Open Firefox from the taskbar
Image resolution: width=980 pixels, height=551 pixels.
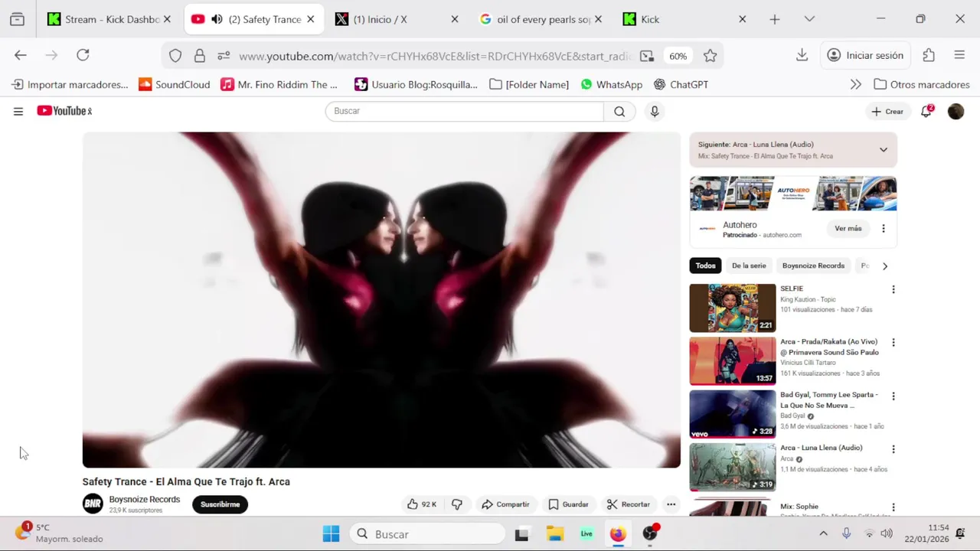pos(617,534)
